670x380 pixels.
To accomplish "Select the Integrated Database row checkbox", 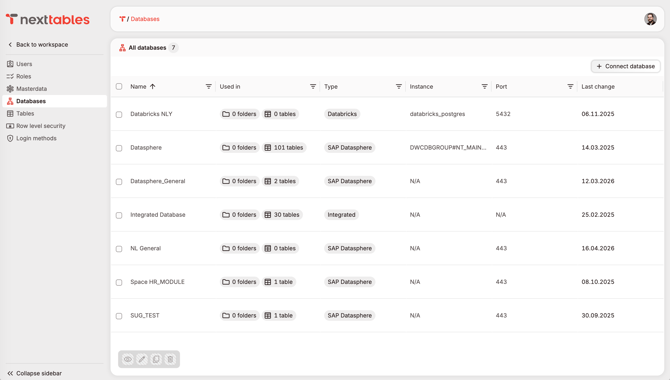I will pyautogui.click(x=119, y=215).
